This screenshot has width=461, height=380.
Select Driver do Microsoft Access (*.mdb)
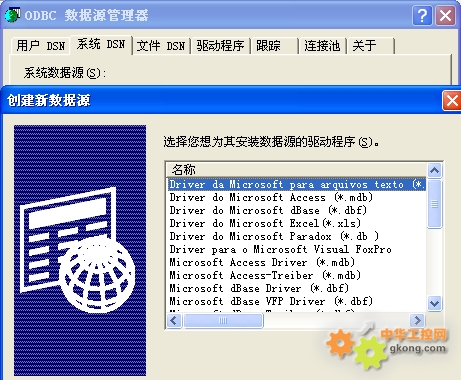coord(271,197)
